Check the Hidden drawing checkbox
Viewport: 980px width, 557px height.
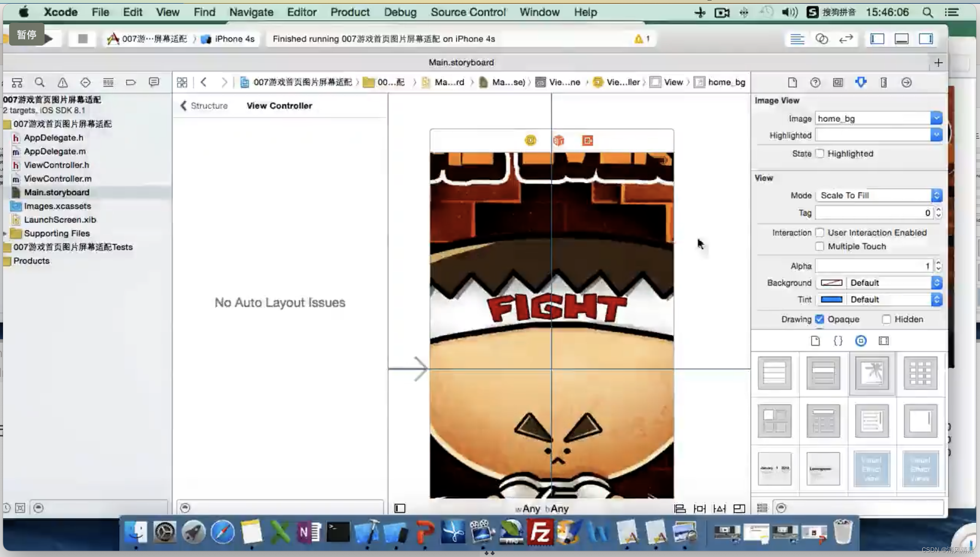pos(886,319)
